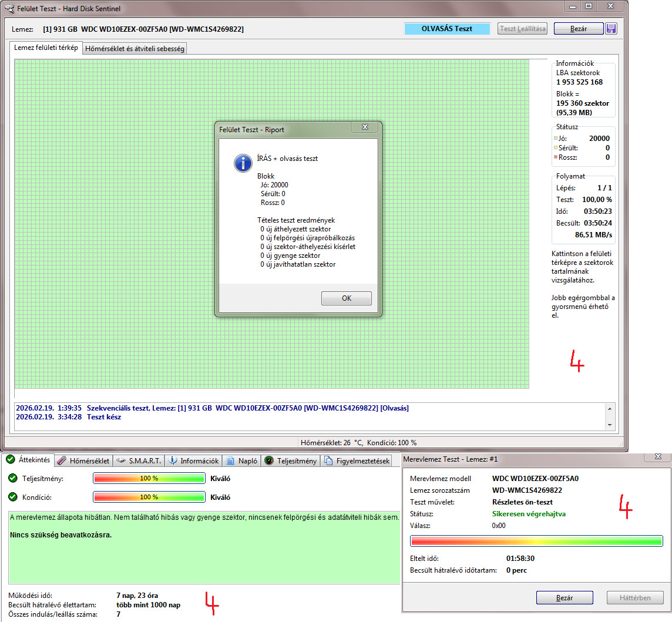Click the green check icon next to Teljesítmény
The height and width of the screenshot is (622, 672).
(x=13, y=478)
